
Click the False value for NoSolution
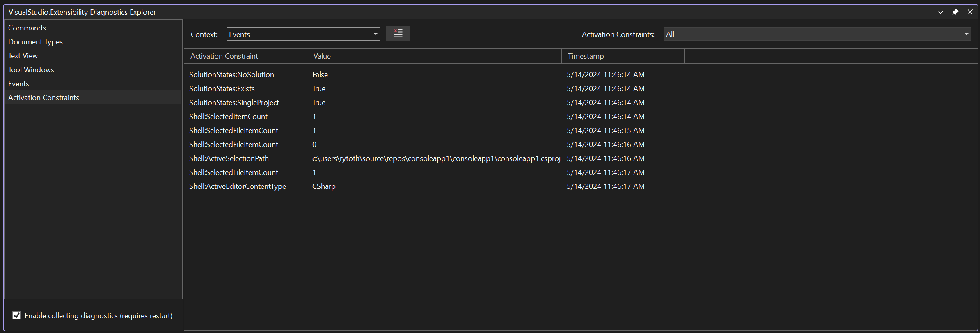[320, 75]
